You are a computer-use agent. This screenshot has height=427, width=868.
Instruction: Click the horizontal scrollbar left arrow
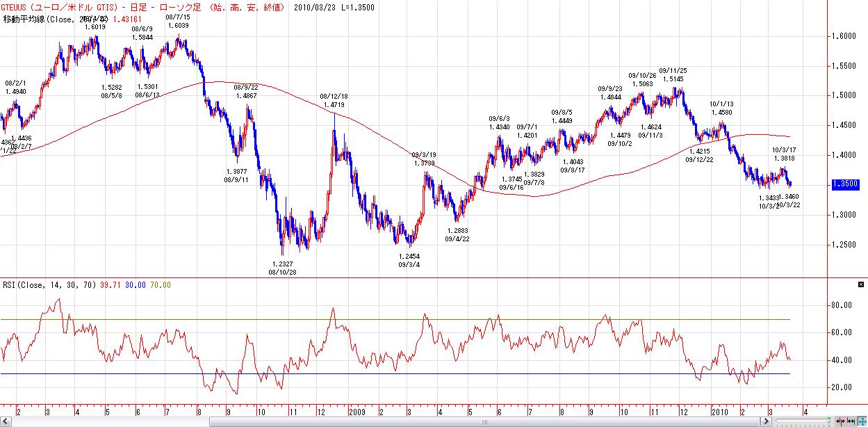click(6, 422)
